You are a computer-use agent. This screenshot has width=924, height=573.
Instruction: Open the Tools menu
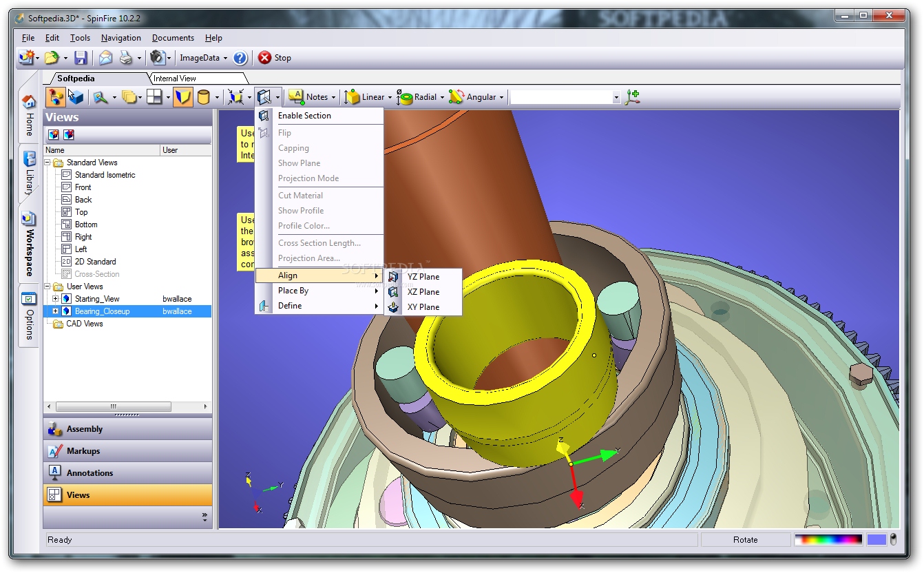point(80,38)
